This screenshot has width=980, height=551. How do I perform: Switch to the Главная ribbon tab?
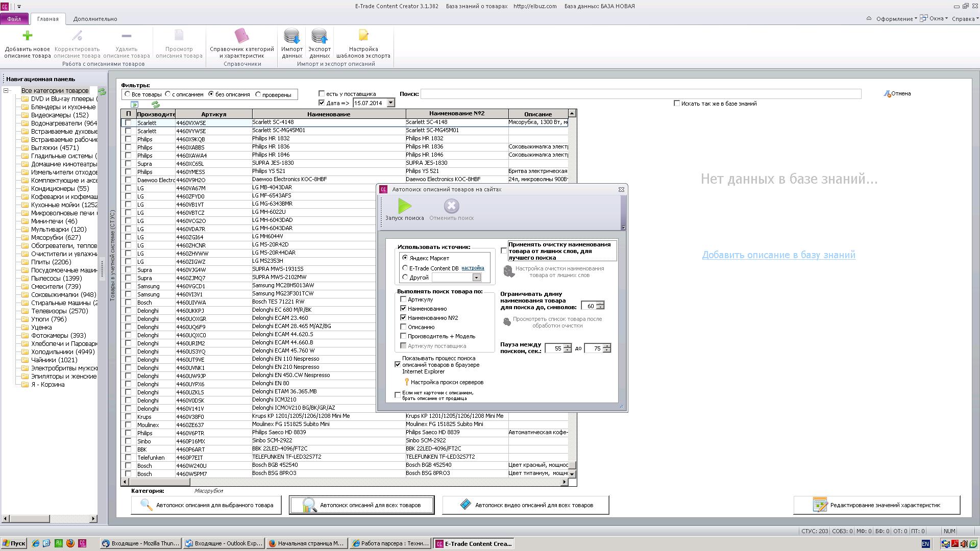coord(47,19)
